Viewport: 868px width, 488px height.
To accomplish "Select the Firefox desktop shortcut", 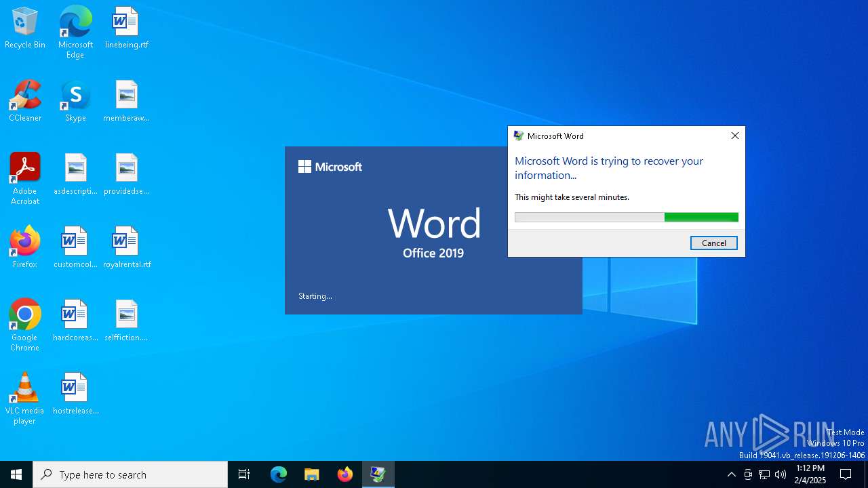I will click(x=25, y=248).
